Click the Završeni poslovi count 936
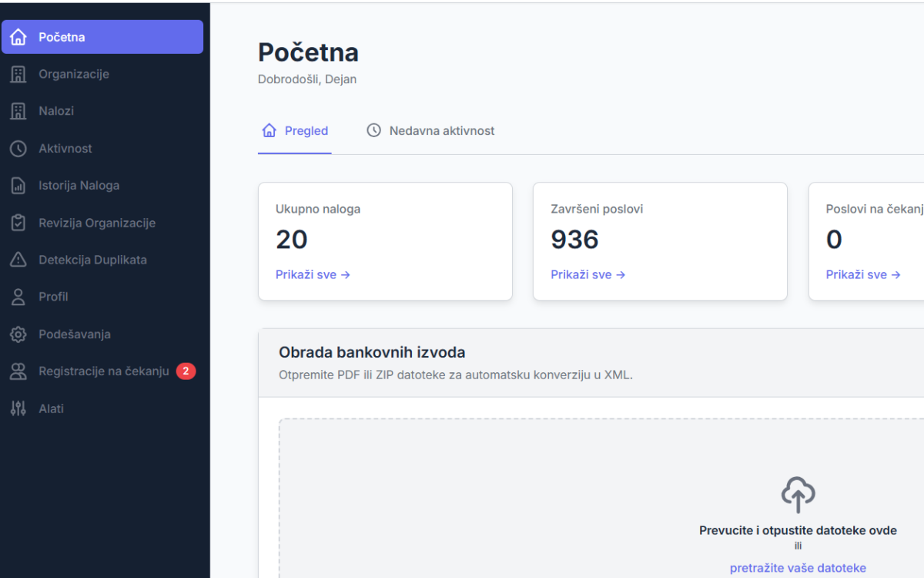 coord(574,240)
